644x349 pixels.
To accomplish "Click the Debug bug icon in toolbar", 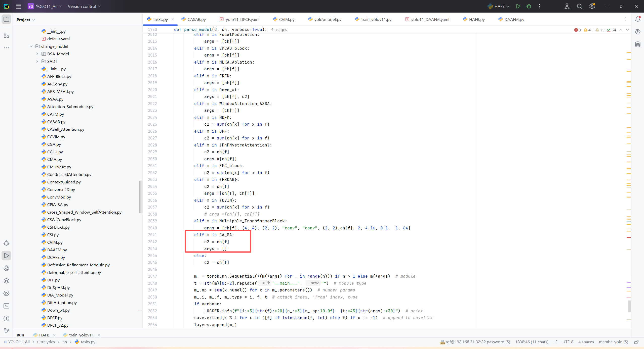I will click(529, 6).
